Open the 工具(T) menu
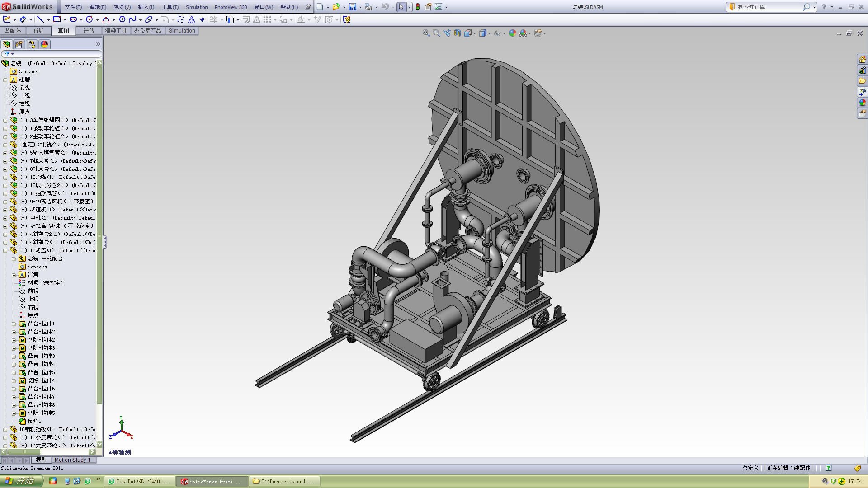The width and height of the screenshot is (868, 488). (170, 7)
